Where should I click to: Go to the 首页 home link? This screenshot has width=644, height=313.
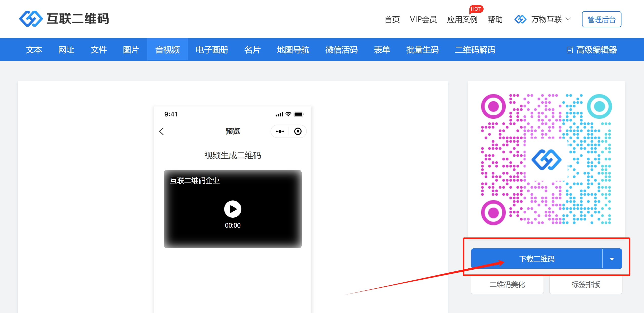pyautogui.click(x=392, y=20)
